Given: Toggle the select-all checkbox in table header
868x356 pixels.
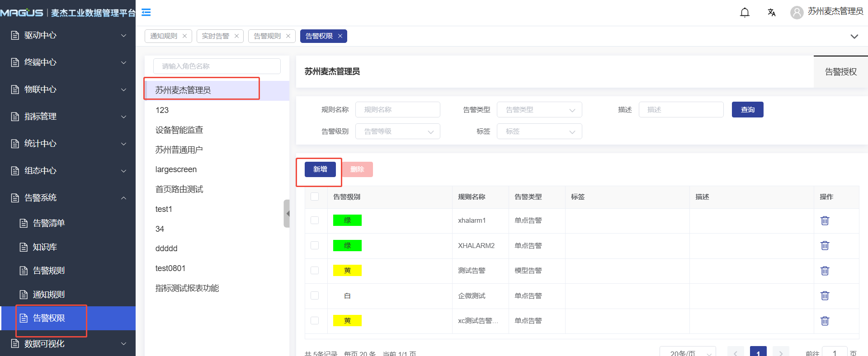Looking at the screenshot, I should coord(315,197).
